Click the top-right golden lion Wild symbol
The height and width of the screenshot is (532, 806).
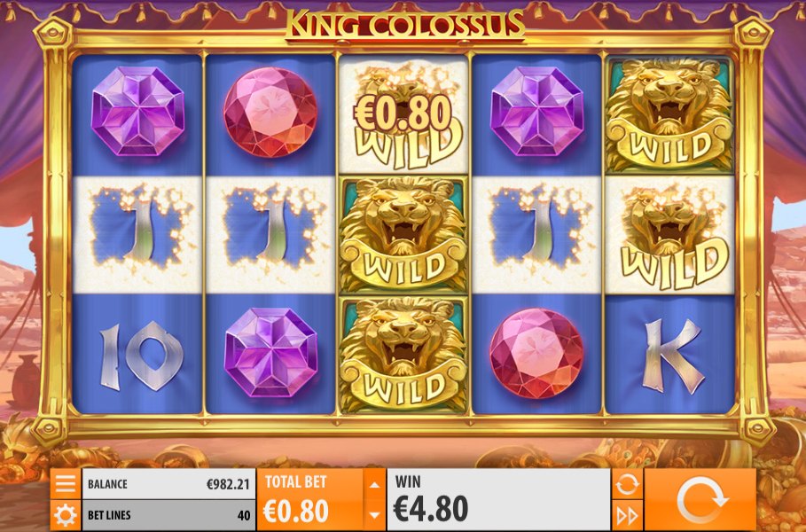(x=669, y=114)
